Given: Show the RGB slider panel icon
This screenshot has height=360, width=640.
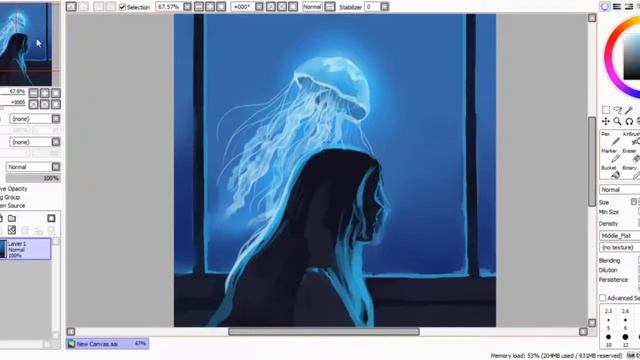Looking at the screenshot, I should pos(617,6).
